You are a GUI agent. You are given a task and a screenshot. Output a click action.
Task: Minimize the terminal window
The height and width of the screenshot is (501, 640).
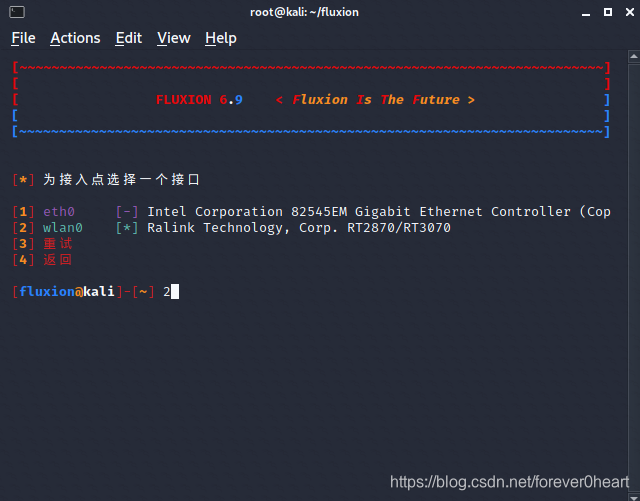pyautogui.click(x=586, y=13)
